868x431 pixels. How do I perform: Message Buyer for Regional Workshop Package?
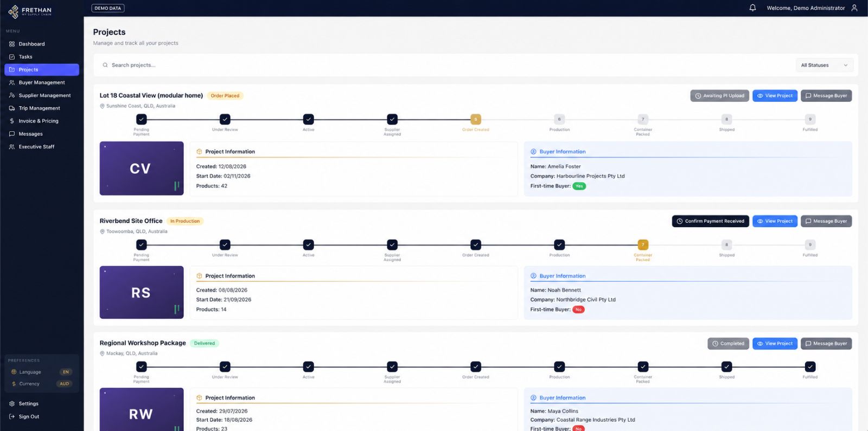[x=826, y=344]
